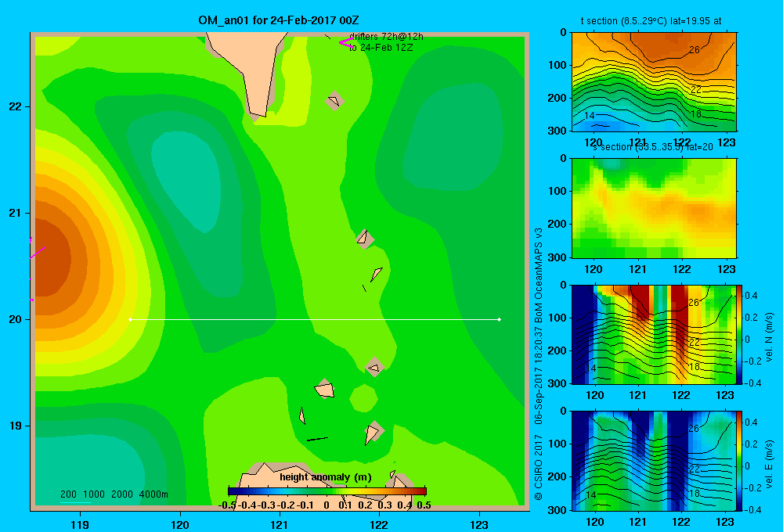Click longitude label 123 under the main map
This screenshot has height=532, width=783.
(x=479, y=525)
